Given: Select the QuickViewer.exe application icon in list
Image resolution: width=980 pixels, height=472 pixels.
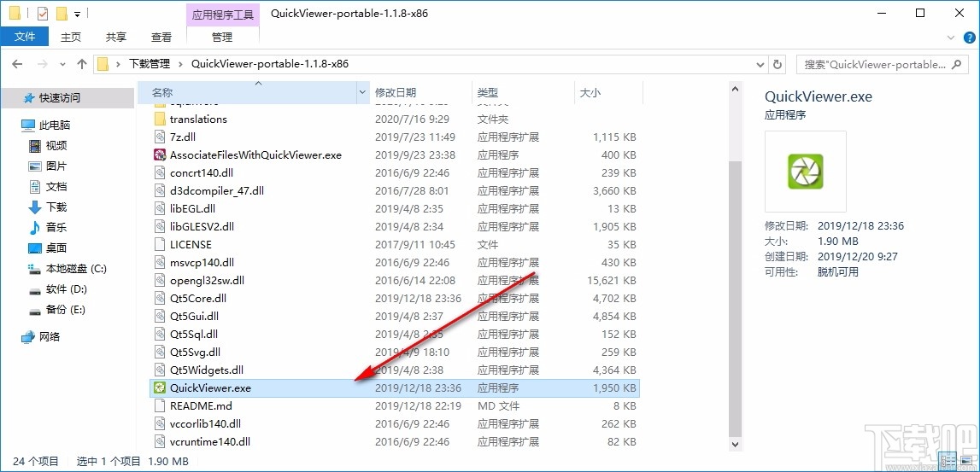Looking at the screenshot, I should tap(160, 388).
